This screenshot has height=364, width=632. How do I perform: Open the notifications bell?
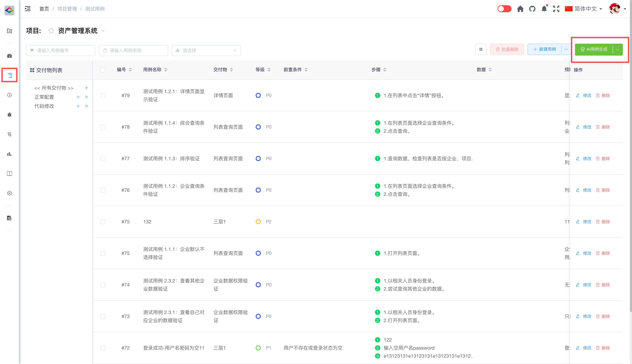pyautogui.click(x=544, y=9)
